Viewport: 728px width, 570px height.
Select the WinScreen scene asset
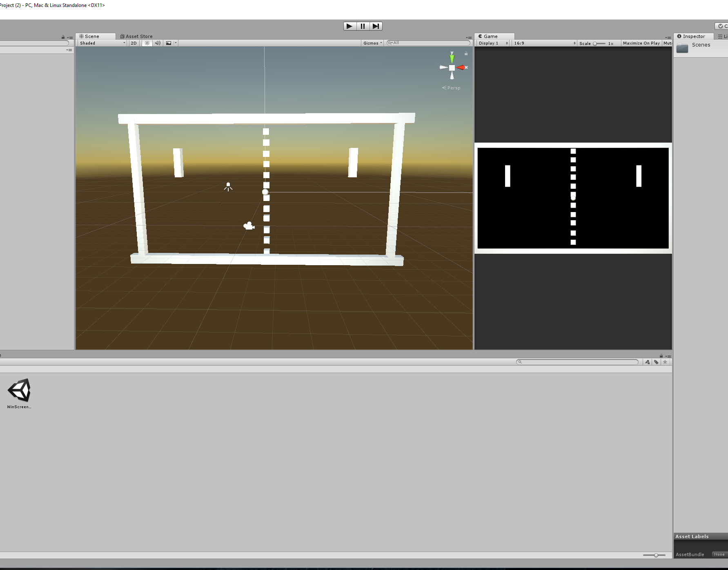click(19, 393)
